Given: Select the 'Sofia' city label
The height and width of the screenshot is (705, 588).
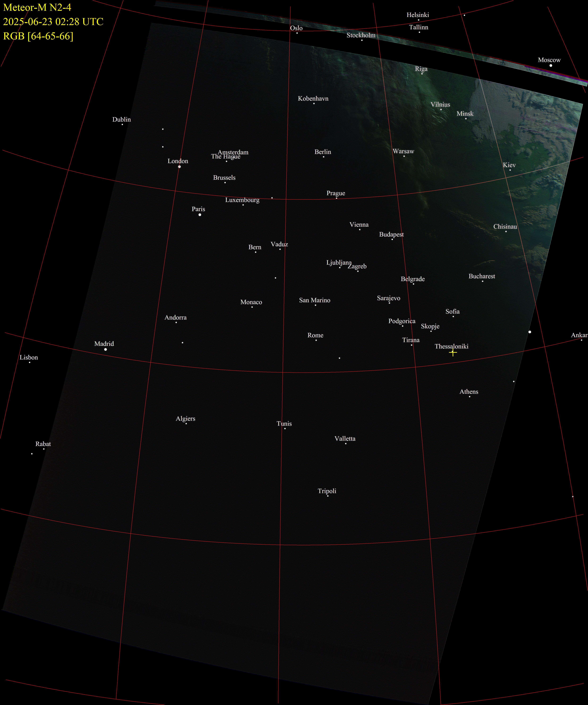Looking at the screenshot, I should coord(452,312).
